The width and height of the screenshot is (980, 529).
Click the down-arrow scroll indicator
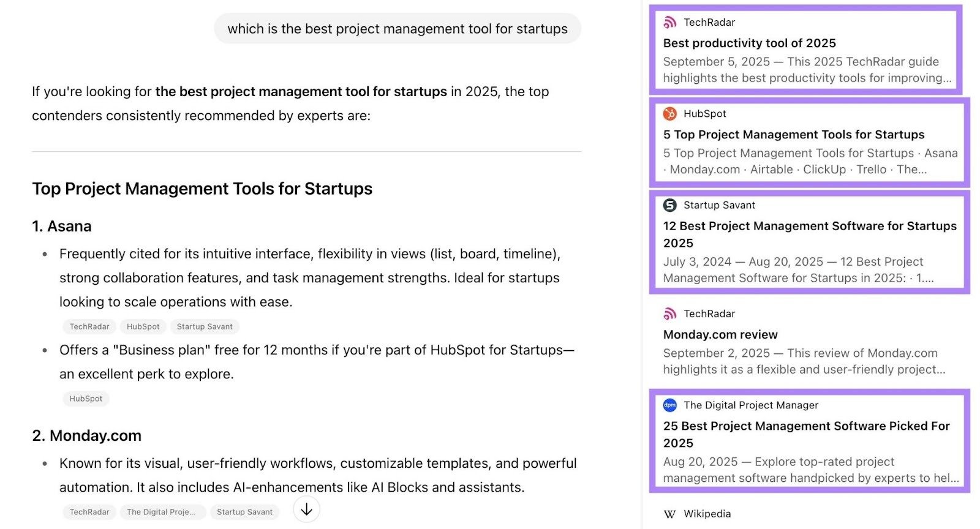[306, 509]
